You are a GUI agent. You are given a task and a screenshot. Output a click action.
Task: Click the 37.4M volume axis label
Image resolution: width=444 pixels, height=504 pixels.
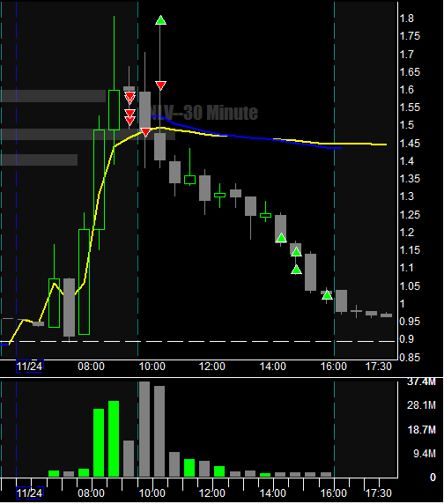pyautogui.click(x=421, y=382)
